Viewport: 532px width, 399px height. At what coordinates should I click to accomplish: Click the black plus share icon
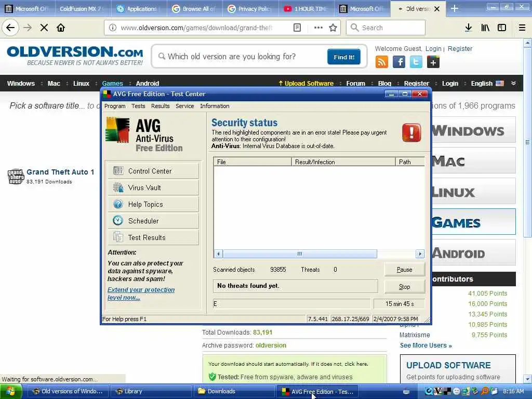(433, 62)
